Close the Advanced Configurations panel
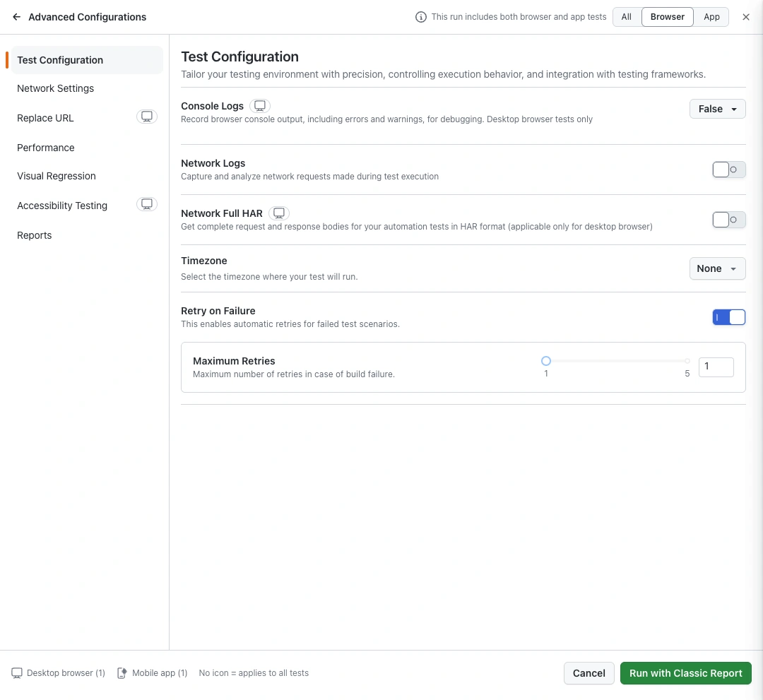 tap(746, 17)
